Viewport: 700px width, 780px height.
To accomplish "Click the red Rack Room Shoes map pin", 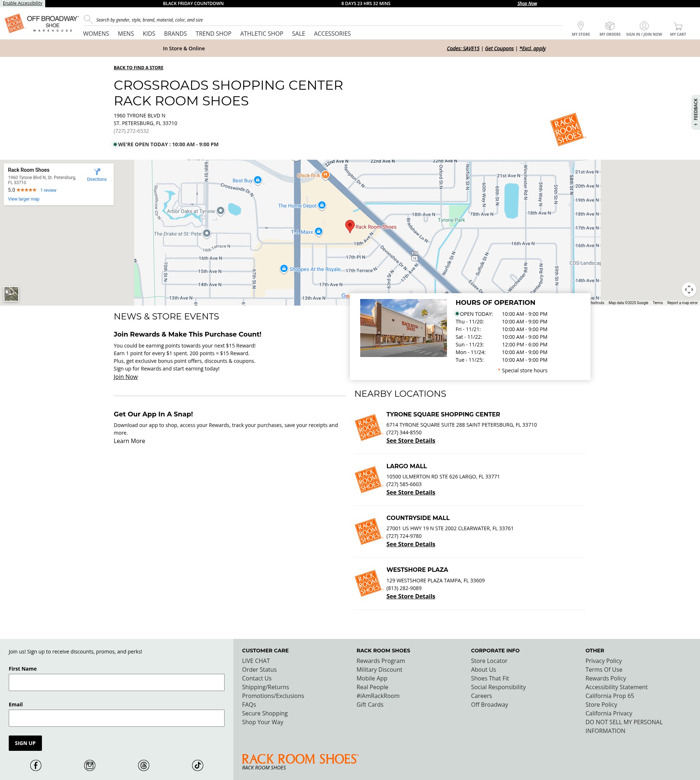I will 350,226.
